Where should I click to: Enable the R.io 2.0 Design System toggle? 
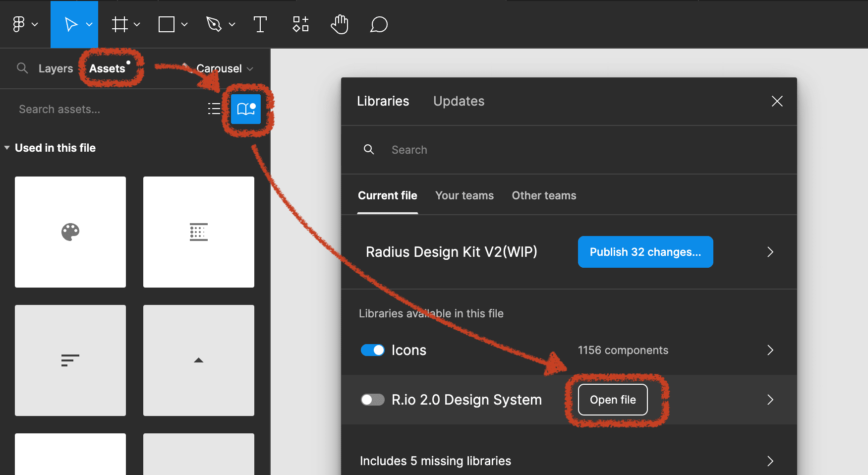coord(373,400)
